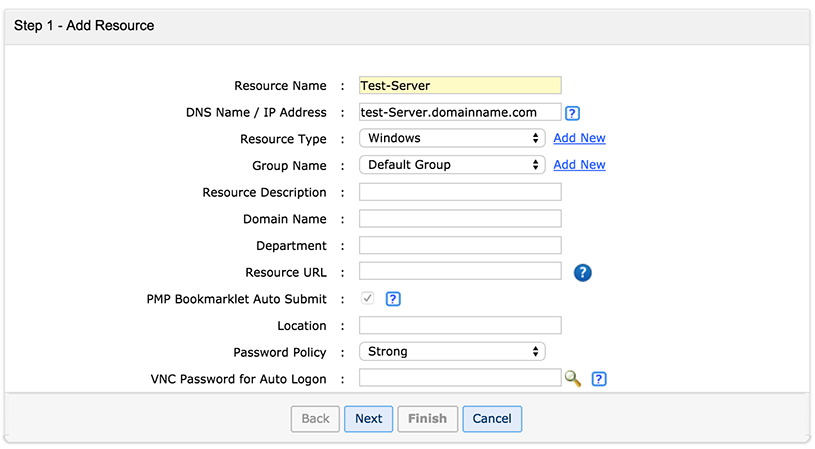Click Add New link beside Group Name
The image size is (815, 449).
[x=579, y=165]
